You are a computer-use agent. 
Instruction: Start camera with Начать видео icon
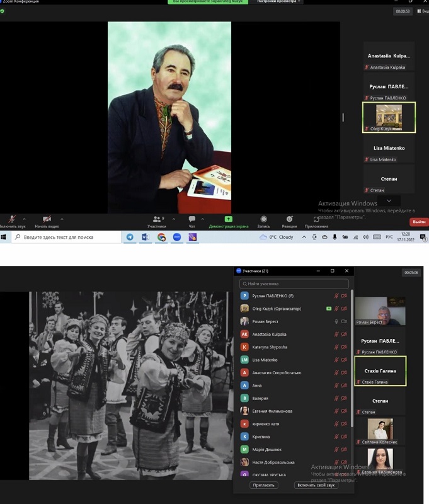pos(47,219)
